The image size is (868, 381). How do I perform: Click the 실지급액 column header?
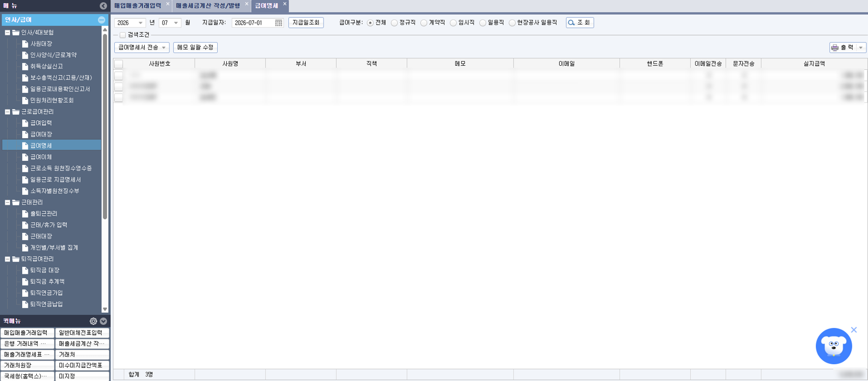814,64
